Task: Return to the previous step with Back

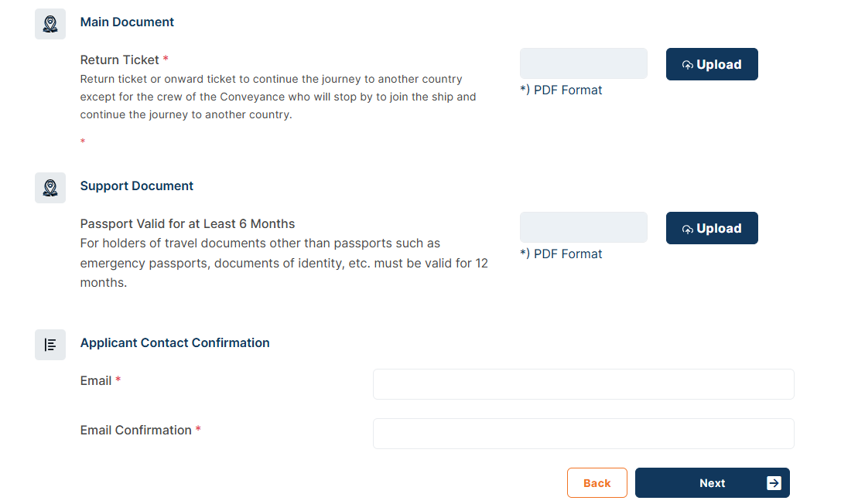Action: pos(597,482)
